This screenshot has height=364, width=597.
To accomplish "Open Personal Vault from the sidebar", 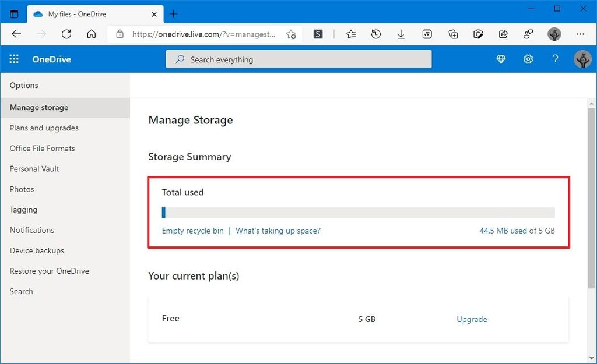I will 34,168.
